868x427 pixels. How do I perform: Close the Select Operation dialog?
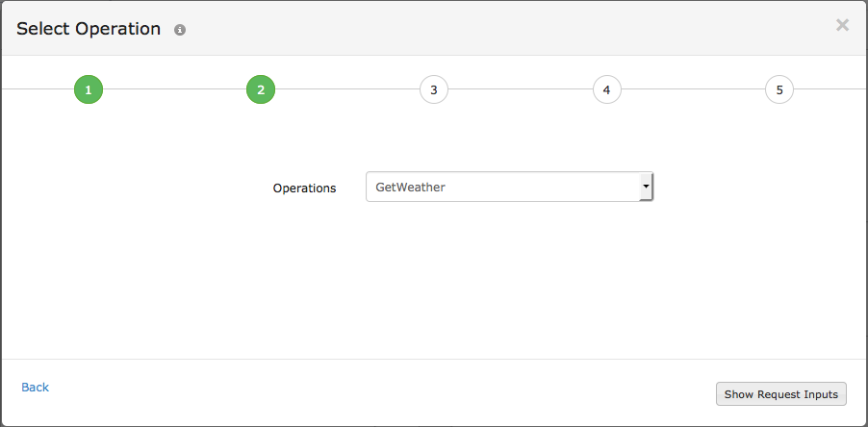pyautogui.click(x=842, y=26)
